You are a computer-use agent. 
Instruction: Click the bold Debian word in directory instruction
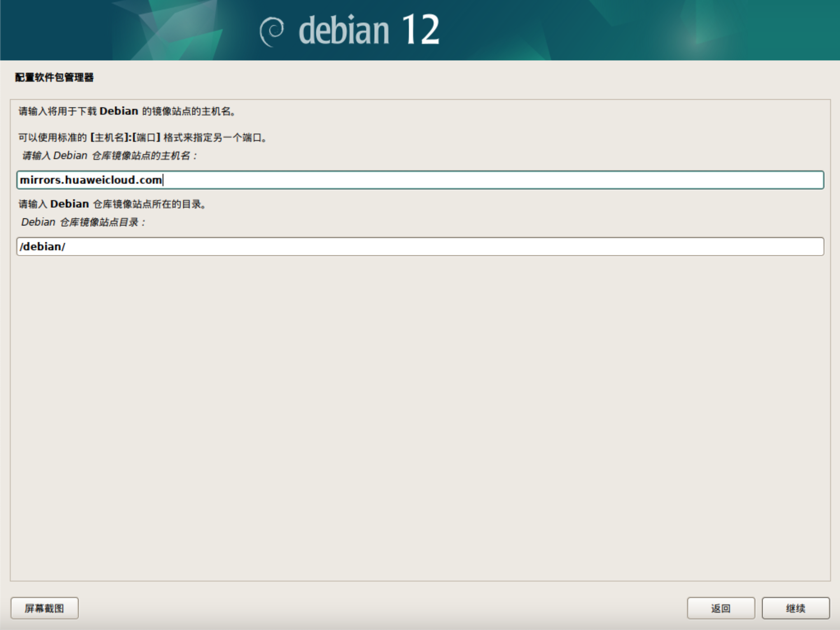pyautogui.click(x=70, y=204)
